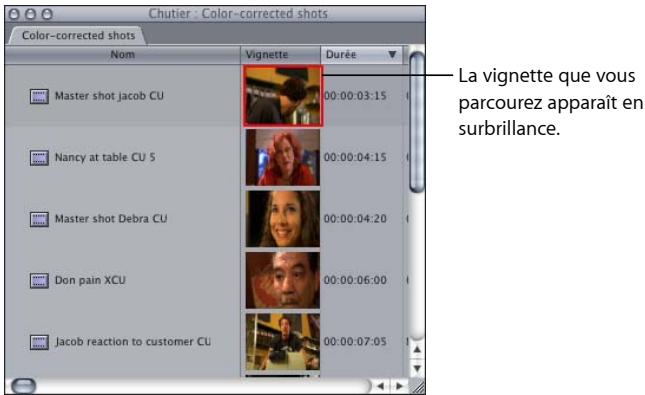The image size is (645, 395).
Task: Click the Jacob reaction to customer CU thumbnail
Action: 283,342
